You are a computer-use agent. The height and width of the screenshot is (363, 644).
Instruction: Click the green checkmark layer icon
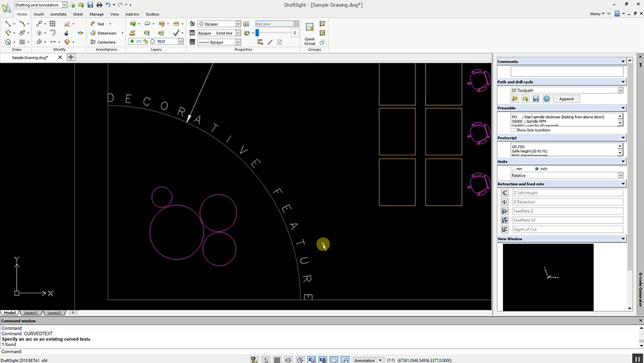[176, 33]
